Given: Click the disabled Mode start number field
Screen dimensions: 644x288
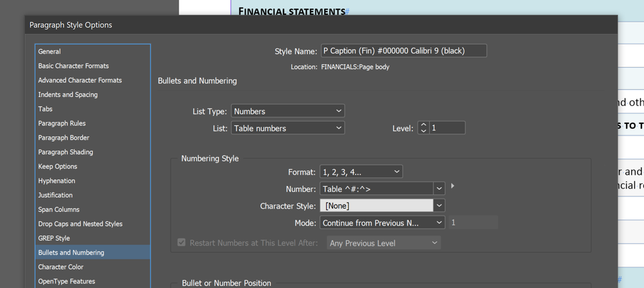Looking at the screenshot, I should [x=474, y=223].
